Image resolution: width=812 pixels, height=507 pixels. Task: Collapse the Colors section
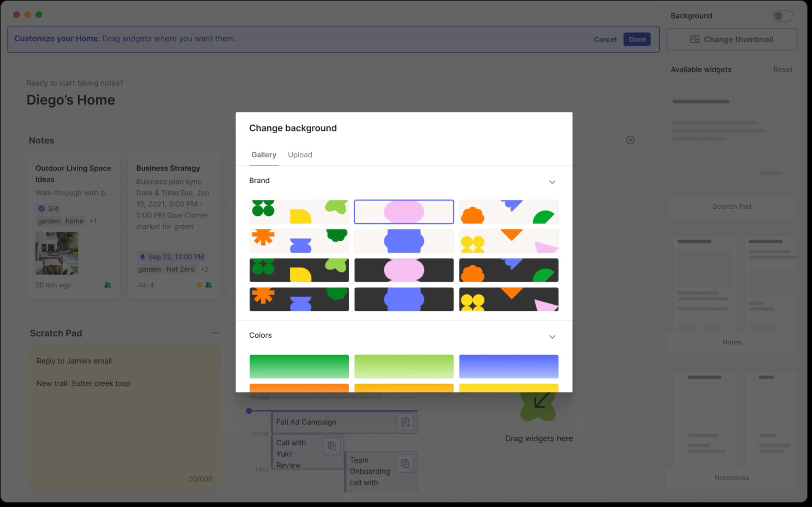pyautogui.click(x=552, y=336)
